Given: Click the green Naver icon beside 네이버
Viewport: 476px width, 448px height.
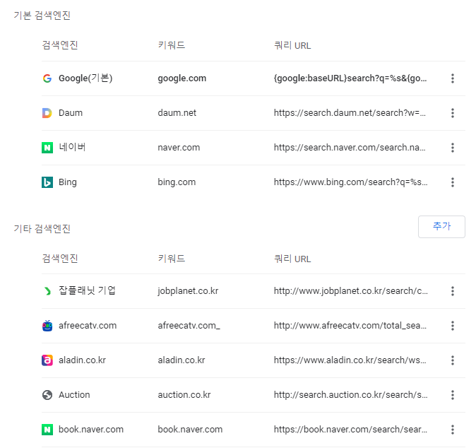Looking at the screenshot, I should click(x=47, y=148).
